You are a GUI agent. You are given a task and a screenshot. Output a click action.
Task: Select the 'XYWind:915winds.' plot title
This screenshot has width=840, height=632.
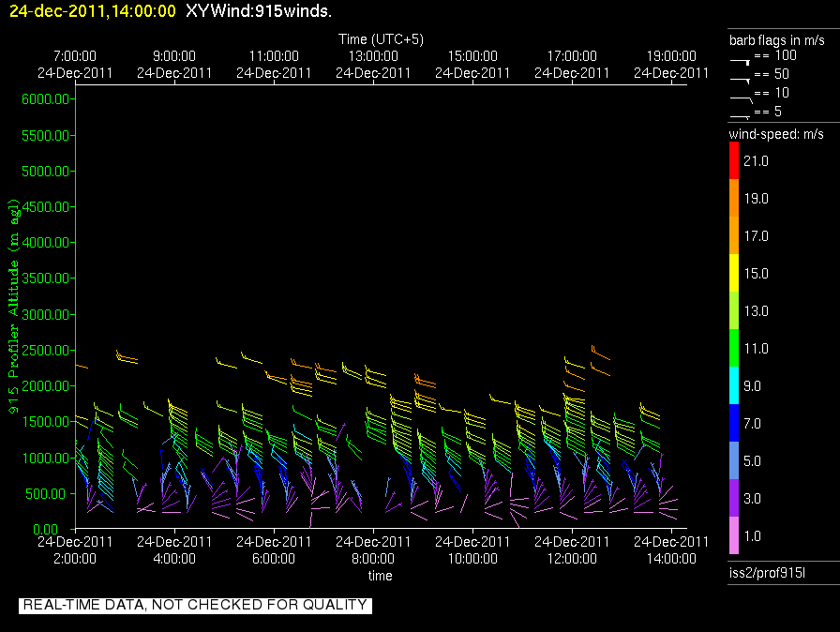point(259,10)
